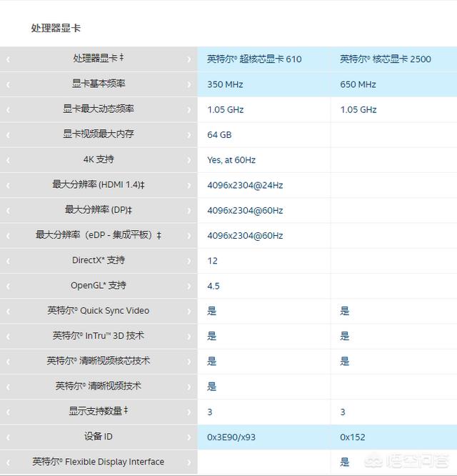Select the 英特尔 清晰视频核芯技术 label

(99, 361)
